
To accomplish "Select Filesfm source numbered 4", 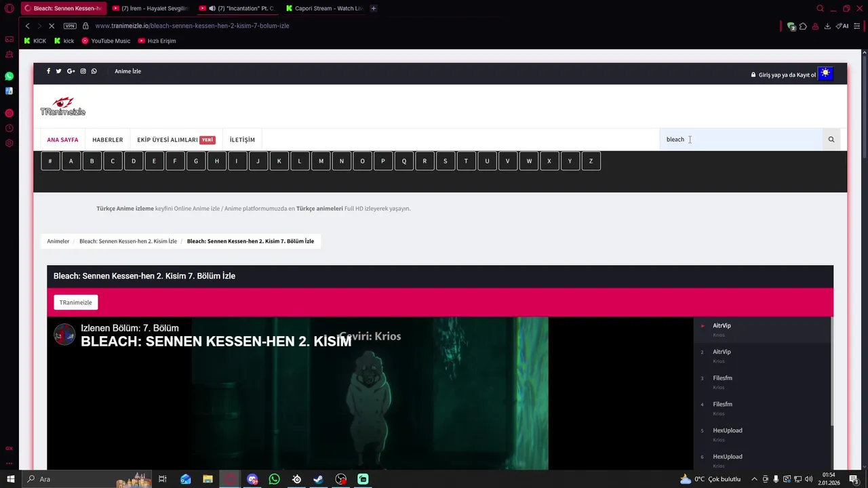I will pyautogui.click(x=763, y=409).
